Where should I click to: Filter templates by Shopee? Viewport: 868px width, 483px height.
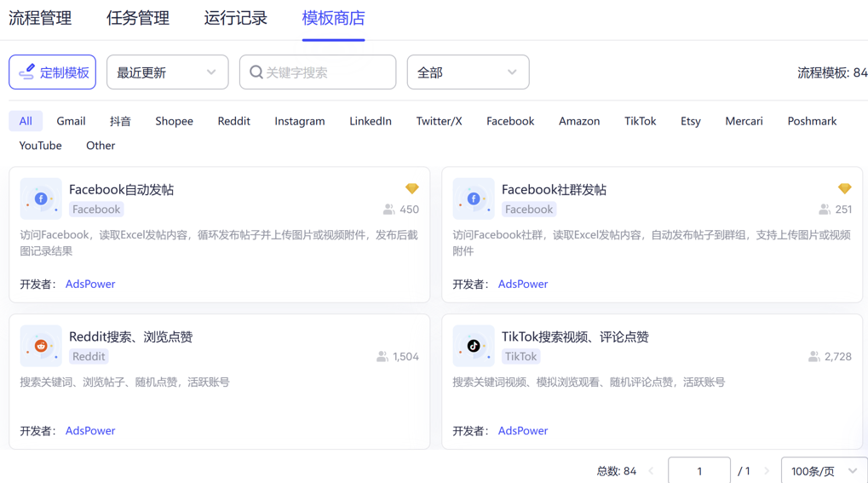click(x=174, y=121)
